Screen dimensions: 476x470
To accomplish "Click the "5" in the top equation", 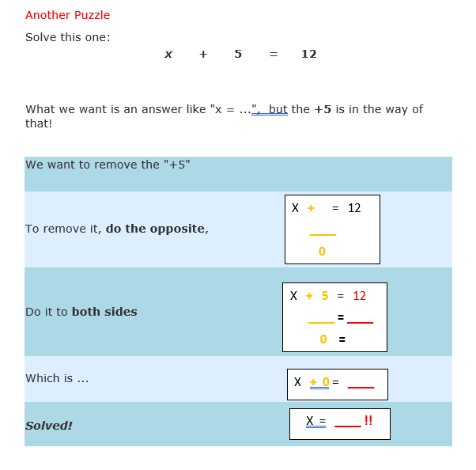I will click(x=238, y=55).
